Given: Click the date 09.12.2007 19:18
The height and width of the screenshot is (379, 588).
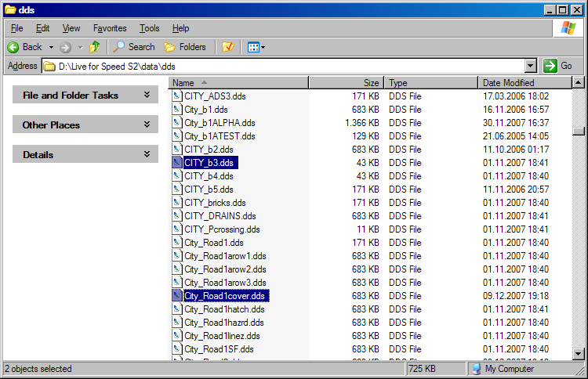Looking at the screenshot, I should tap(516, 296).
